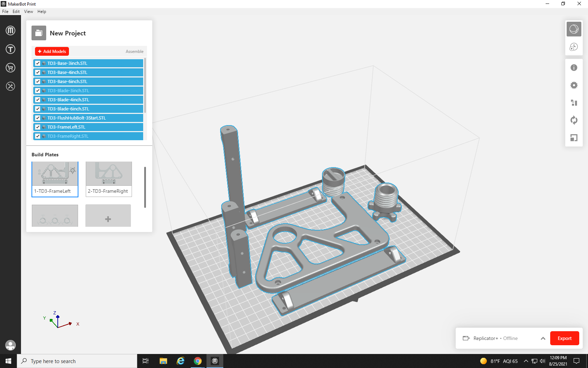This screenshot has width=588, height=368.
Task: Open the Thingiverse sidebar icon
Action: (x=10, y=49)
